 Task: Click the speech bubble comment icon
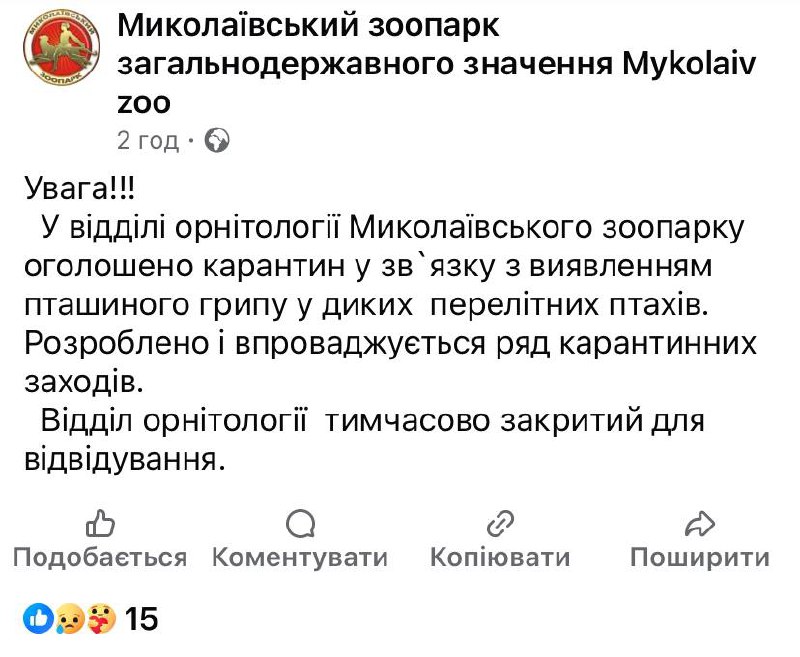pos(300,523)
